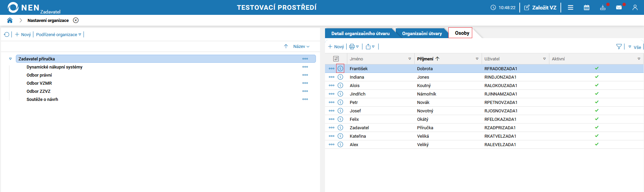This screenshot has height=192, width=644.
Task: Add a new person with Nový
Action: pos(336,47)
